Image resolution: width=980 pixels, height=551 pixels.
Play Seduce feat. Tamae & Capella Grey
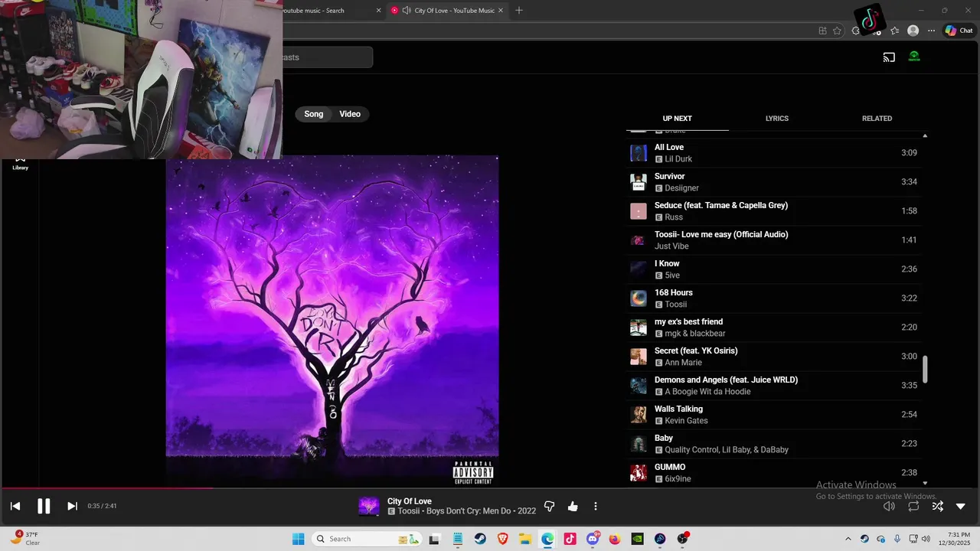(x=775, y=211)
